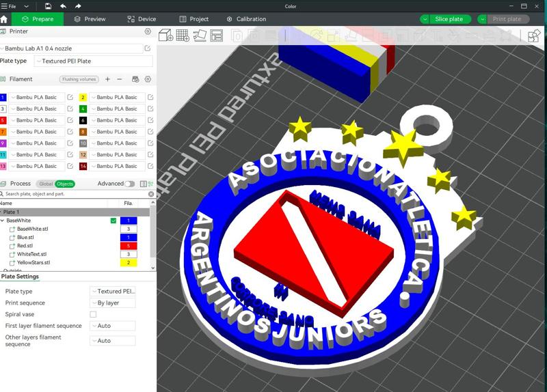
Task: Open First layer filament sequence dropdown
Action: coord(113,326)
